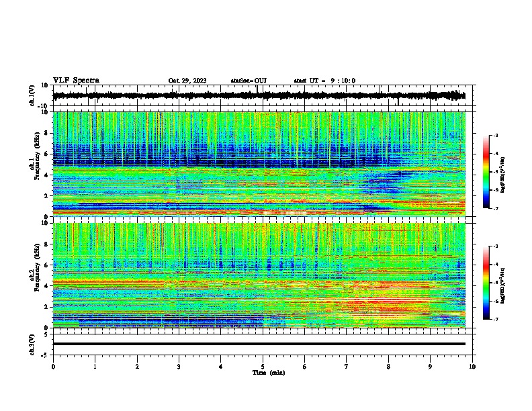Click the ch.2 spectrogram color scale bar
The image size is (532, 411).
pyautogui.click(x=486, y=283)
